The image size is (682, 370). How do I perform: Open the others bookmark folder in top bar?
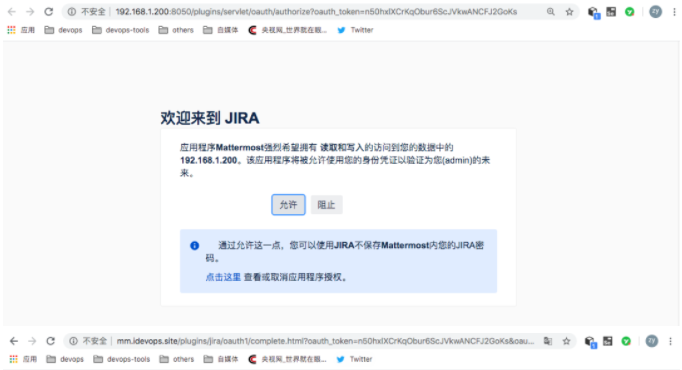(176, 30)
